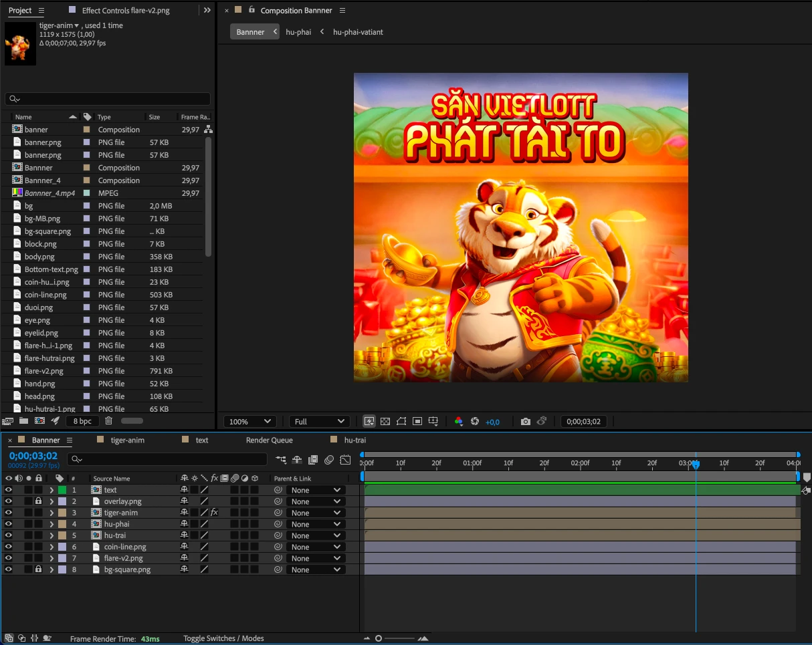Open Show Channel and Color Management settings
Image resolution: width=812 pixels, height=645 pixels.
click(x=458, y=421)
